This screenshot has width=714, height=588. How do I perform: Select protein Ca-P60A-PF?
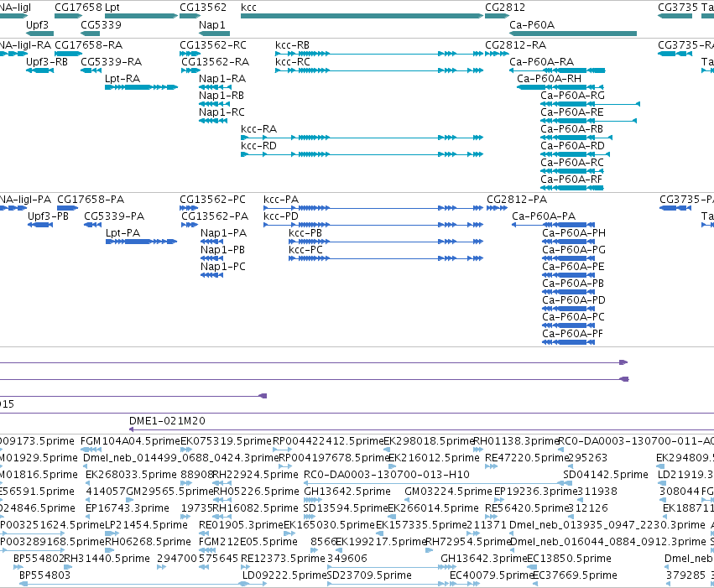(572, 334)
